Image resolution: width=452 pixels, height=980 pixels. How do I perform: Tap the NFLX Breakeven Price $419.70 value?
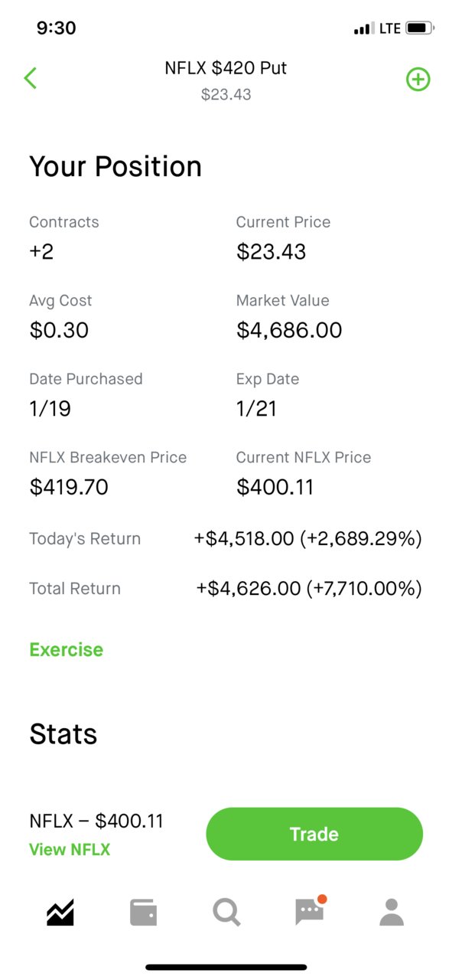pos(69,487)
